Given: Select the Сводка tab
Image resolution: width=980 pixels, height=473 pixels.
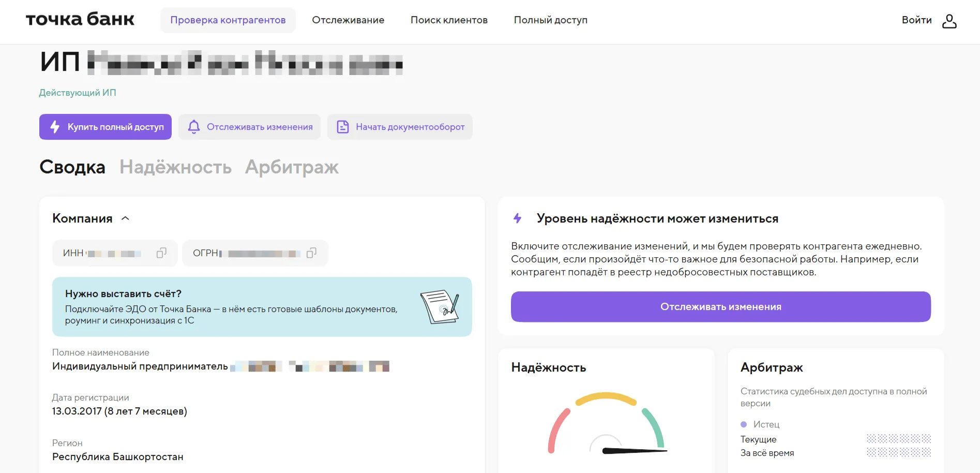Looking at the screenshot, I should (x=72, y=167).
